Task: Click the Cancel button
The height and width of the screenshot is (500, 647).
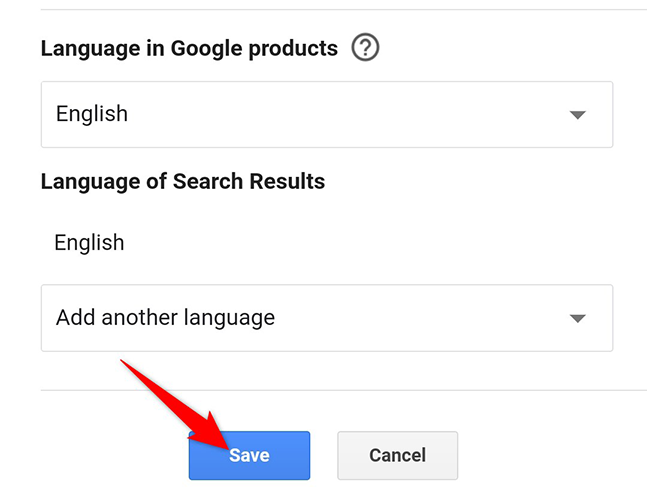Action: click(397, 456)
